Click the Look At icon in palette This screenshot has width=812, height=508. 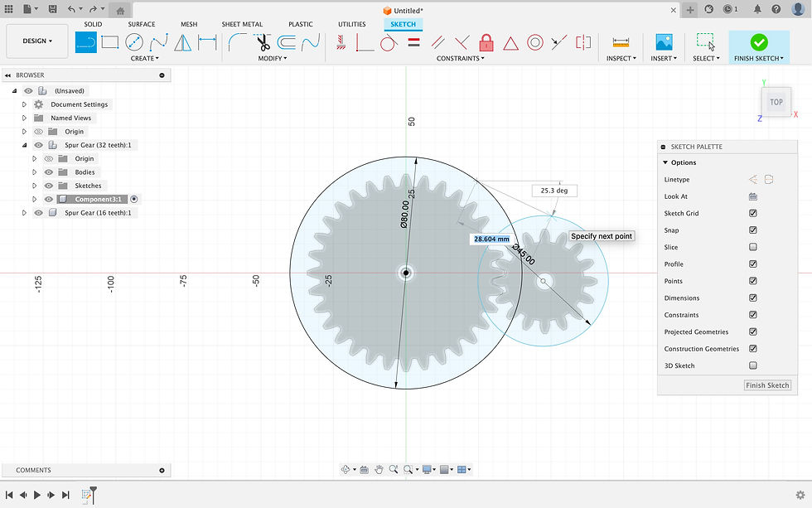tap(752, 196)
